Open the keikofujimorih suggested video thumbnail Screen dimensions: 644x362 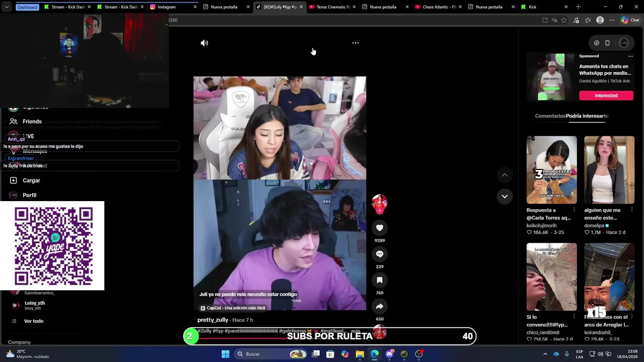551,170
